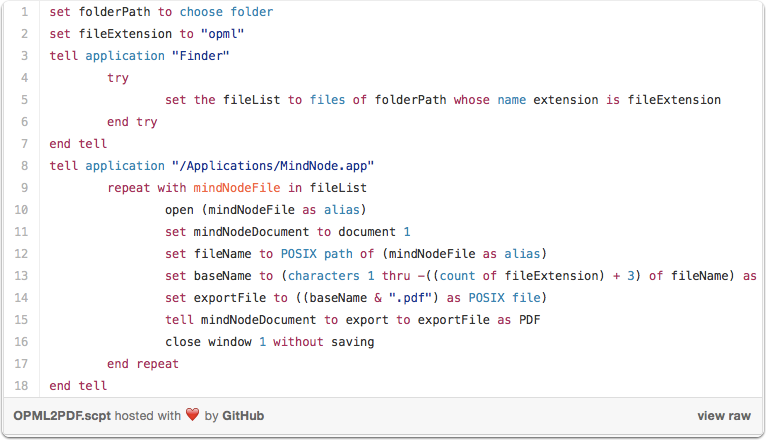Screen dimensions: 766x440
Task: Click "baseName" on line 13
Action: (222, 275)
